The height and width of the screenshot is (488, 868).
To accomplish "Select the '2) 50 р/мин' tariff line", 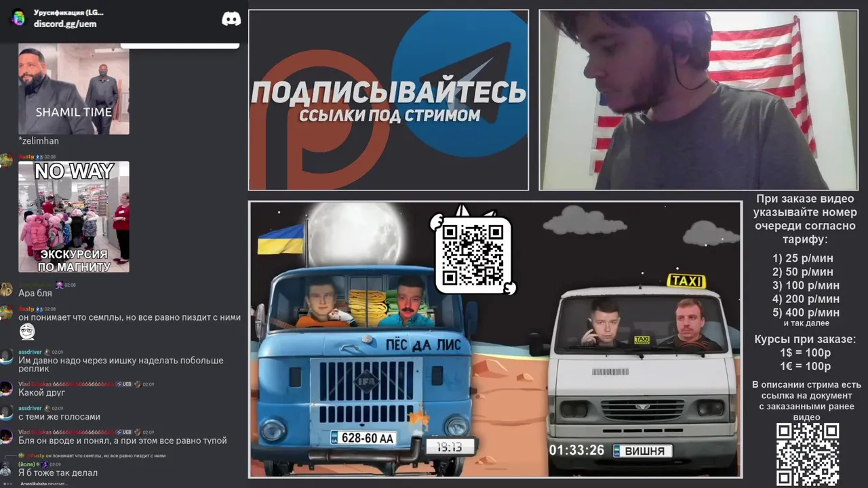I will coord(803,272).
